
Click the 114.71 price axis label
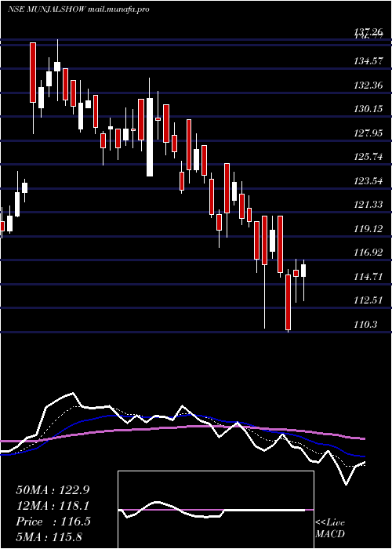pyautogui.click(x=368, y=276)
